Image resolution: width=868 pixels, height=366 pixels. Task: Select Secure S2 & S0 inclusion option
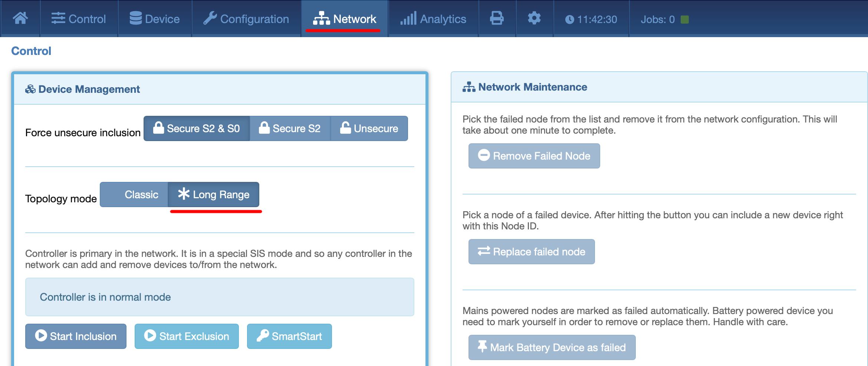tap(197, 128)
